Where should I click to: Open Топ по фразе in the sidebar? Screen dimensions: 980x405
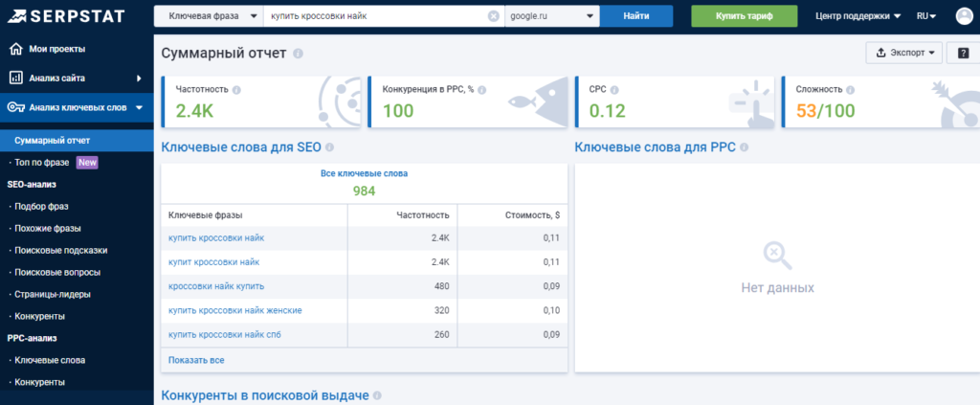(x=42, y=163)
